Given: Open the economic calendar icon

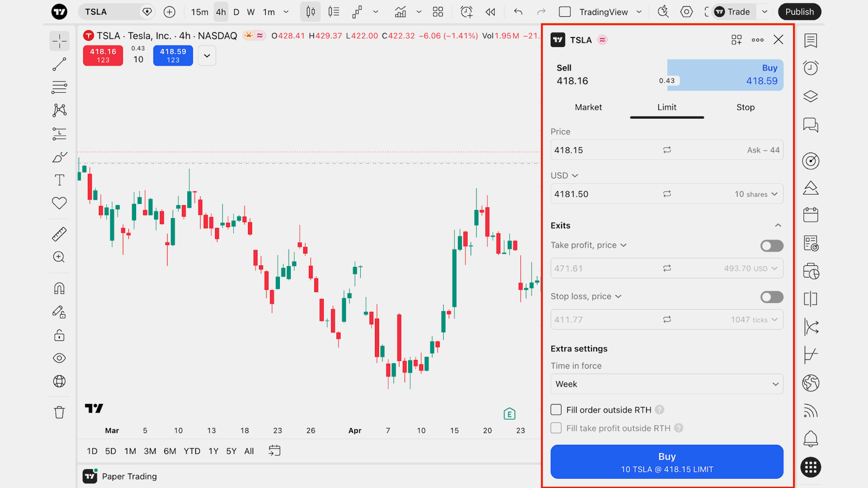Looking at the screenshot, I should (x=810, y=215).
